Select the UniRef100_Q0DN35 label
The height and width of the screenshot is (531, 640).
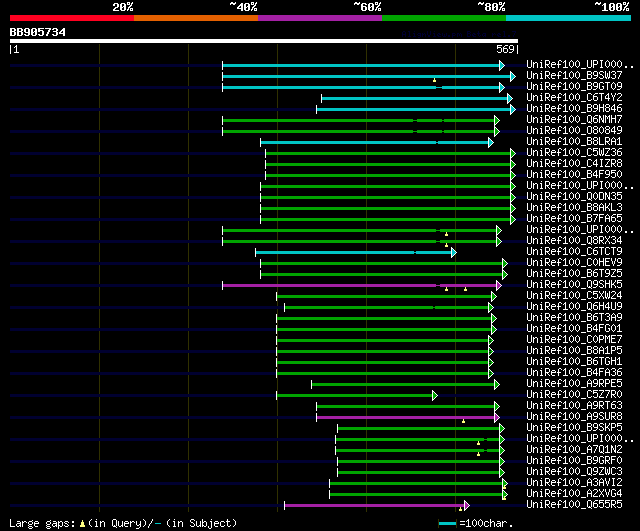pos(574,196)
